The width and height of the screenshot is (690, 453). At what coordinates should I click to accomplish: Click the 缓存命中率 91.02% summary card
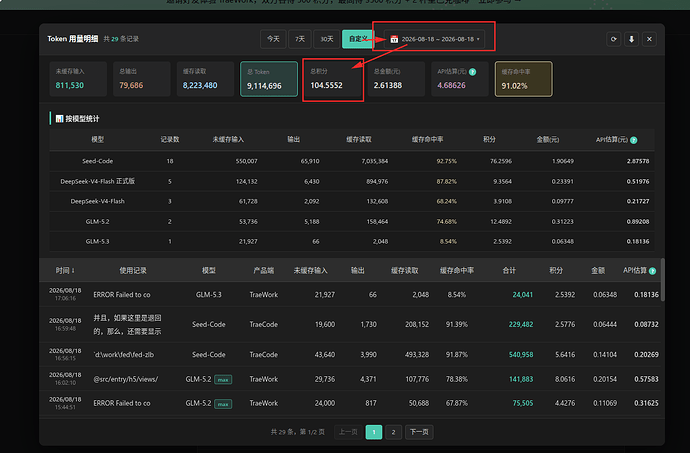coord(524,79)
